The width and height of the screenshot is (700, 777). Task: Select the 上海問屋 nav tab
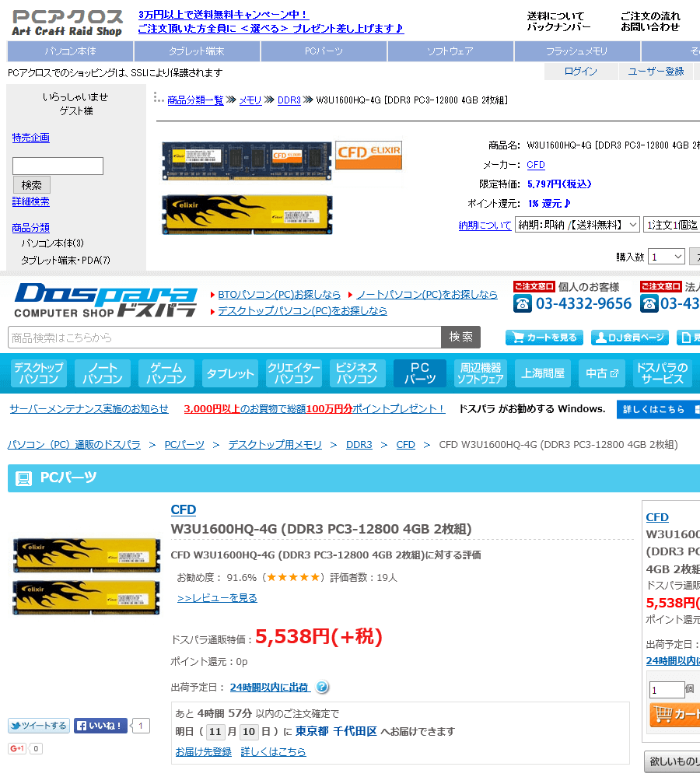(543, 373)
